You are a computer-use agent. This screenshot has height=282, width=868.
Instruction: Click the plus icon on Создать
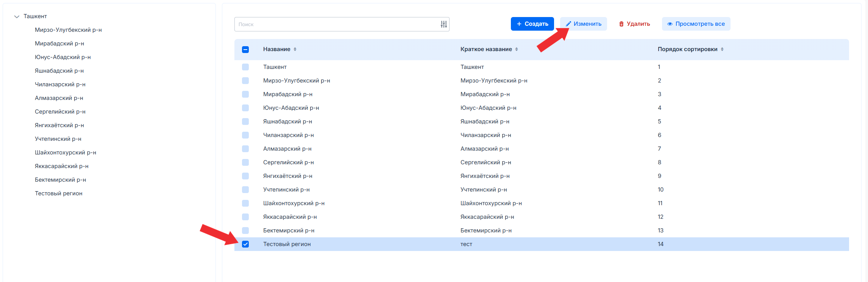[519, 24]
